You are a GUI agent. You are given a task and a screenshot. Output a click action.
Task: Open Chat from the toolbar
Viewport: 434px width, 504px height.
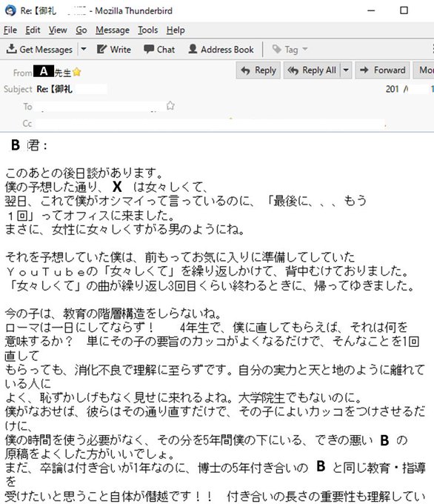159,50
